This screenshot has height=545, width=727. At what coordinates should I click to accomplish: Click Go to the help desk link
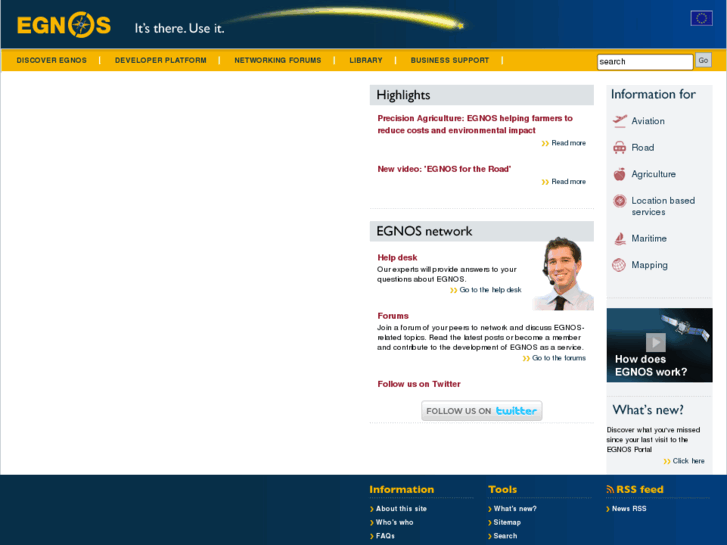[490, 290]
